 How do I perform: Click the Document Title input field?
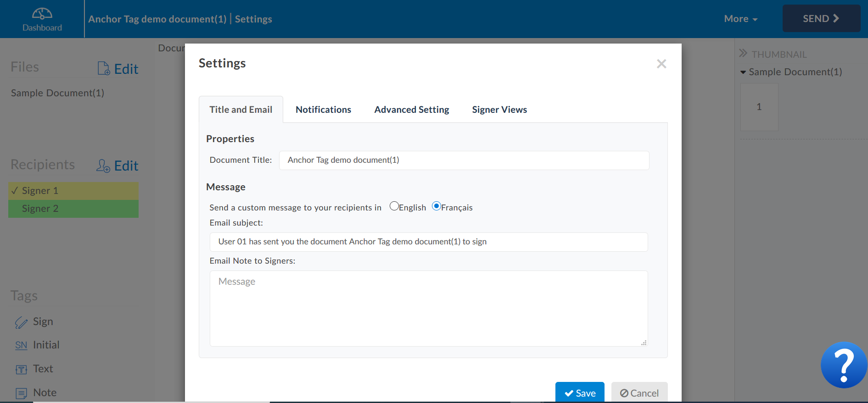click(464, 160)
